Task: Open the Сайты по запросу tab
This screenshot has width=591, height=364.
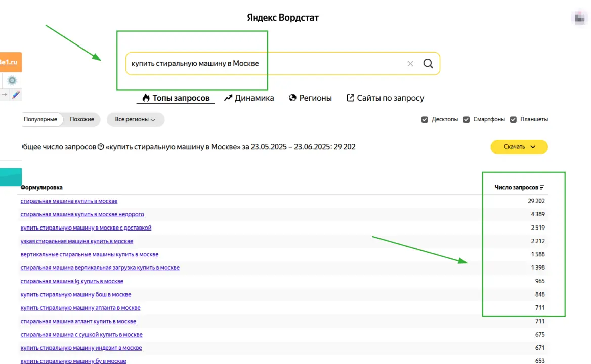Action: pos(385,98)
